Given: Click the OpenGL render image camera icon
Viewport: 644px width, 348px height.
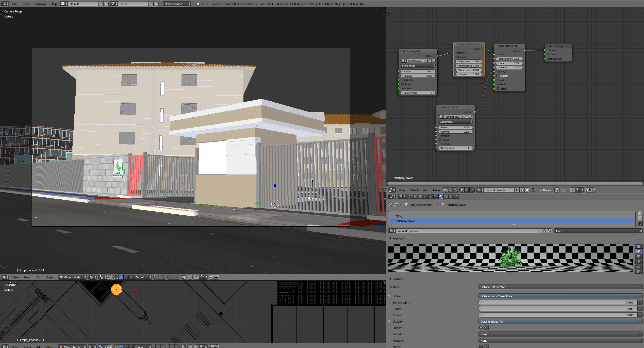Looking at the screenshot, I should 211,277.
